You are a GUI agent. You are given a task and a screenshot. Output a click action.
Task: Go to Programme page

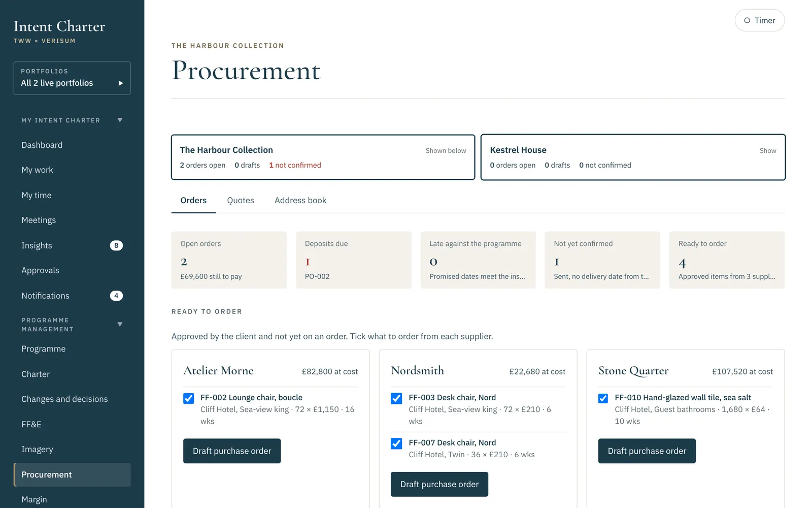coord(72,349)
